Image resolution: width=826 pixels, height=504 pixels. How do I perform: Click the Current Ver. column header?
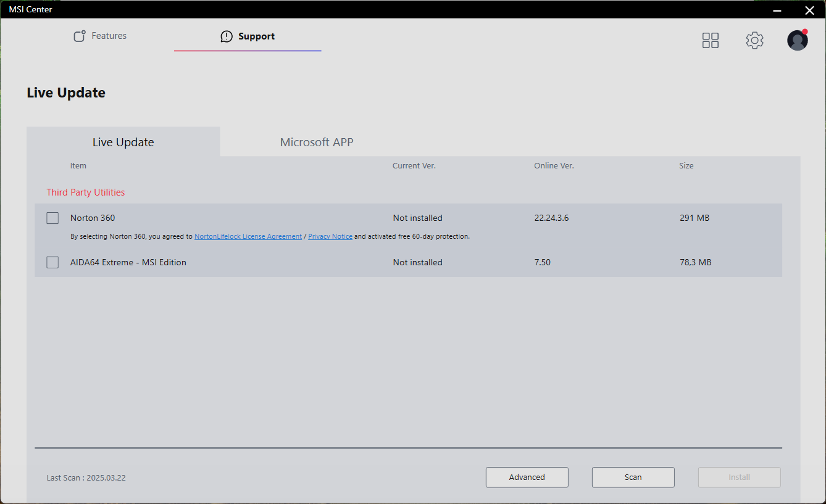coord(414,166)
